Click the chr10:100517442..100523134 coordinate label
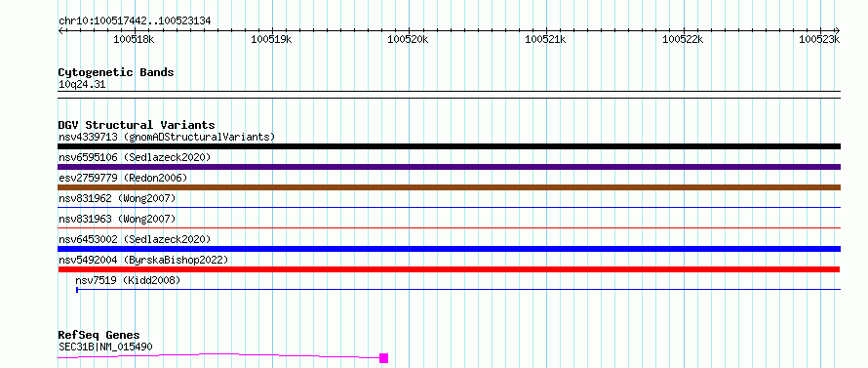 [x=135, y=21]
